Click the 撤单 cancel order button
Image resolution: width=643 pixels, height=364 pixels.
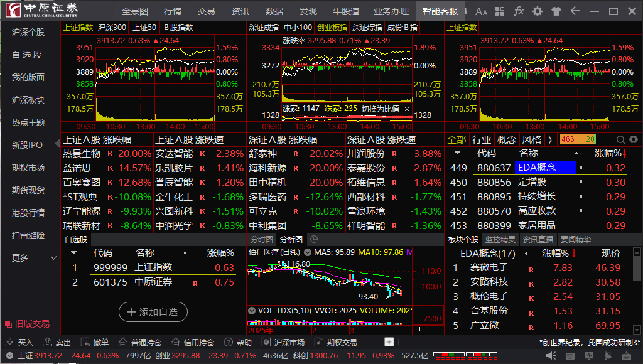click(x=95, y=342)
